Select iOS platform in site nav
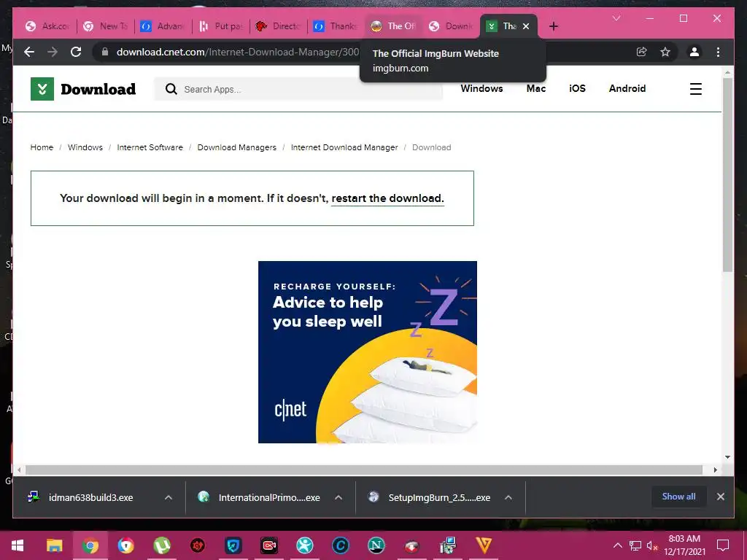This screenshot has width=747, height=560. click(577, 88)
